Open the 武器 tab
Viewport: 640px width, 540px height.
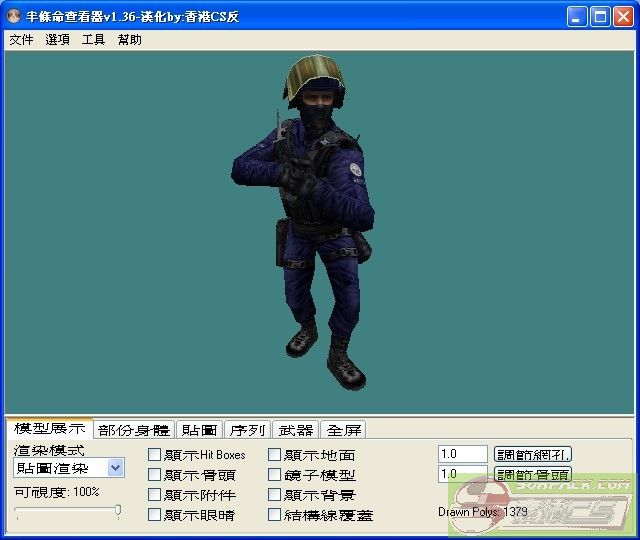295,430
